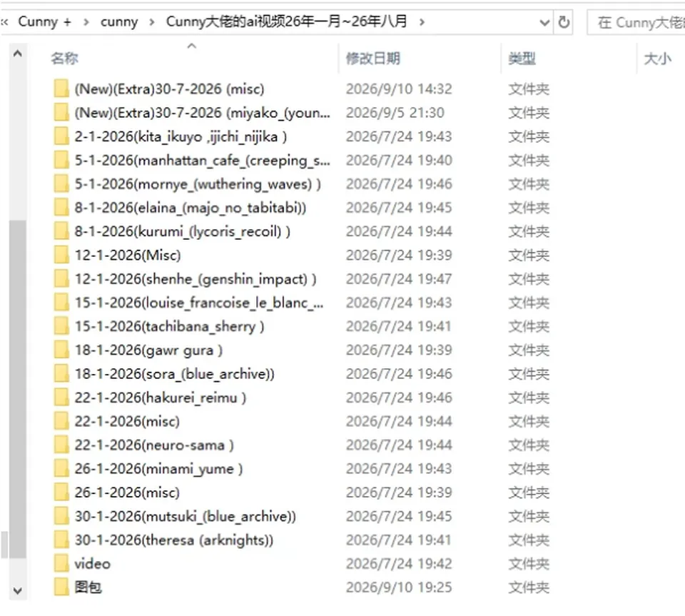This screenshot has width=685, height=616.
Task: Click the "Cunny大佬的ai视频26年一月~26年八月" breadcrumb
Action: tap(287, 21)
